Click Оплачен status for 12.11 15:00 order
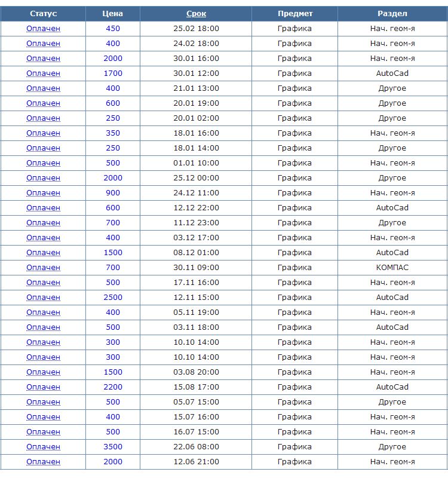 43,298
